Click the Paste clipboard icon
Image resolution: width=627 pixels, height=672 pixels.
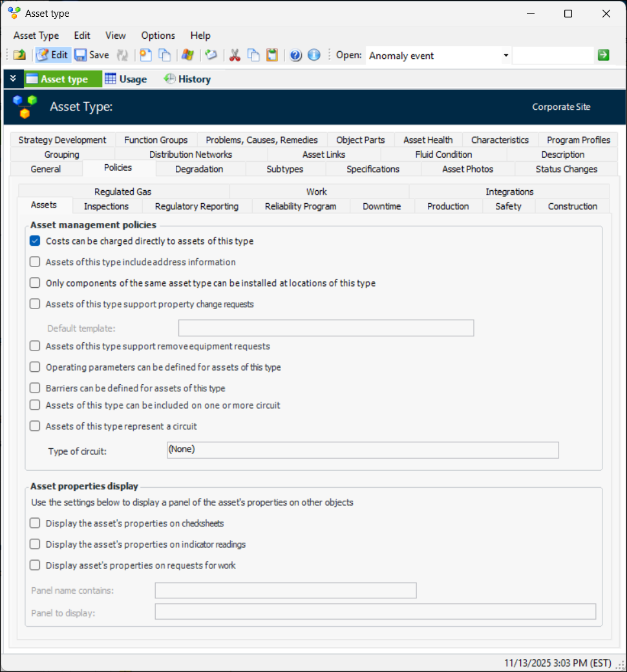click(272, 55)
